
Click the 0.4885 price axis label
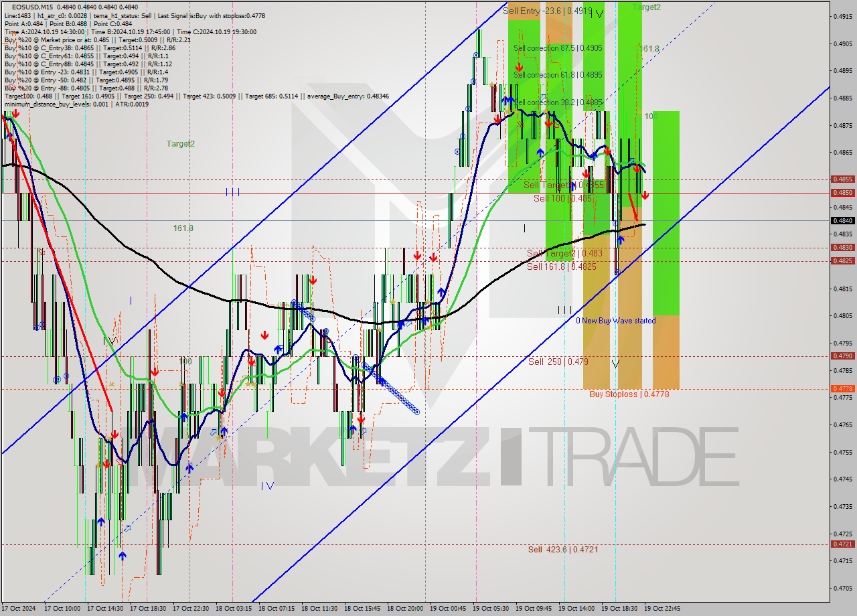click(x=843, y=98)
